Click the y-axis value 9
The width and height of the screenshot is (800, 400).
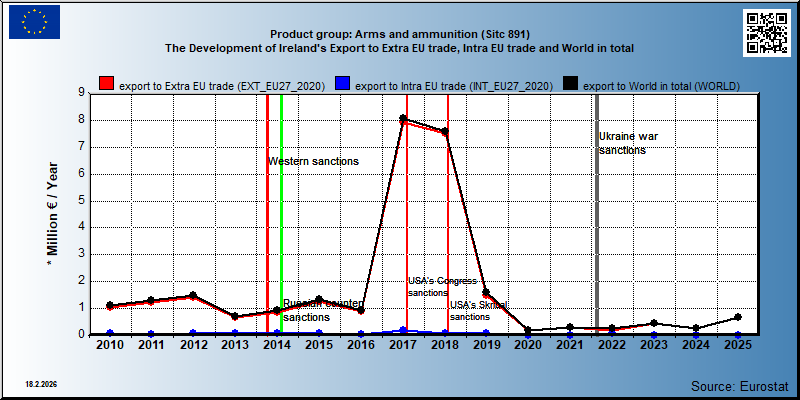(x=81, y=92)
